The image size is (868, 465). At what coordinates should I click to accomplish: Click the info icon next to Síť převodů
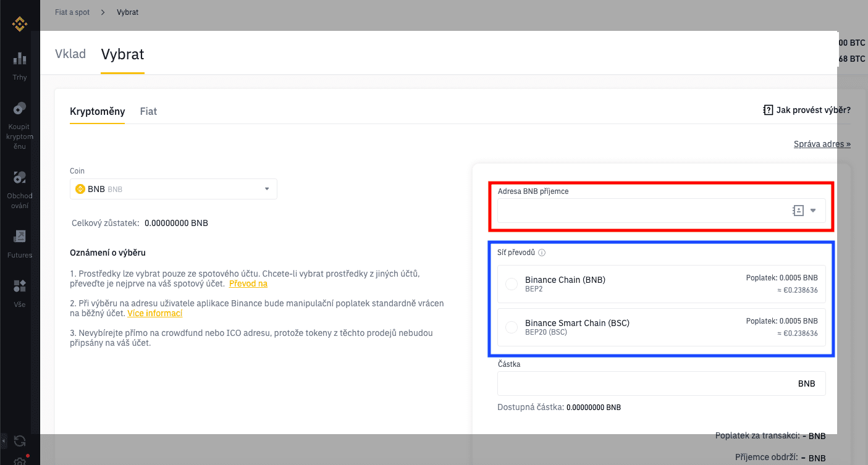tap(542, 253)
